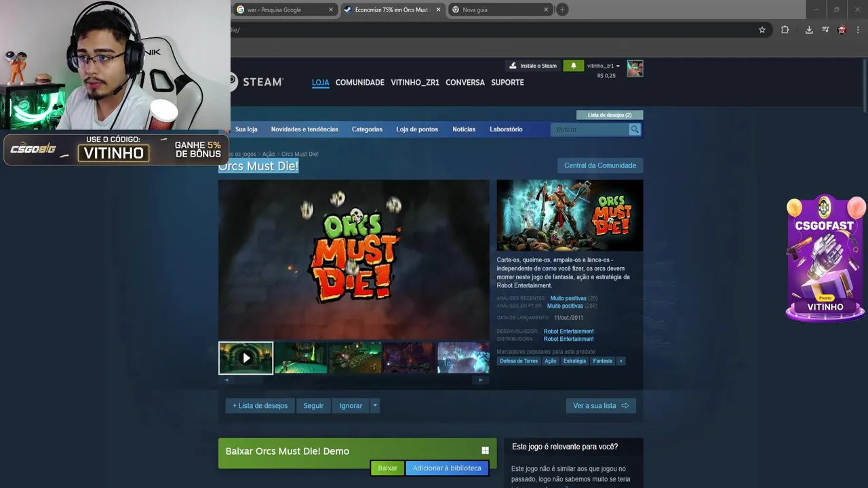Open distributor link 'Robot Entertainment'
The width and height of the screenshot is (868, 488).
568,339
